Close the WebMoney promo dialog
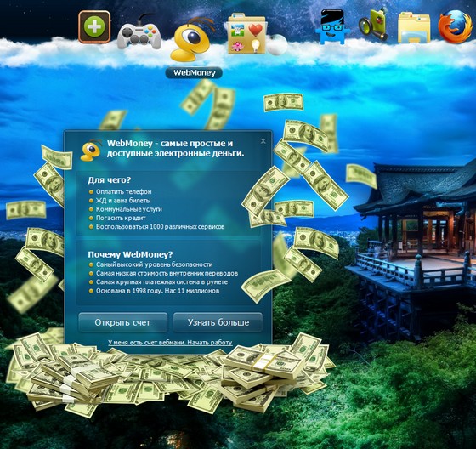The image size is (476, 449). point(263,141)
